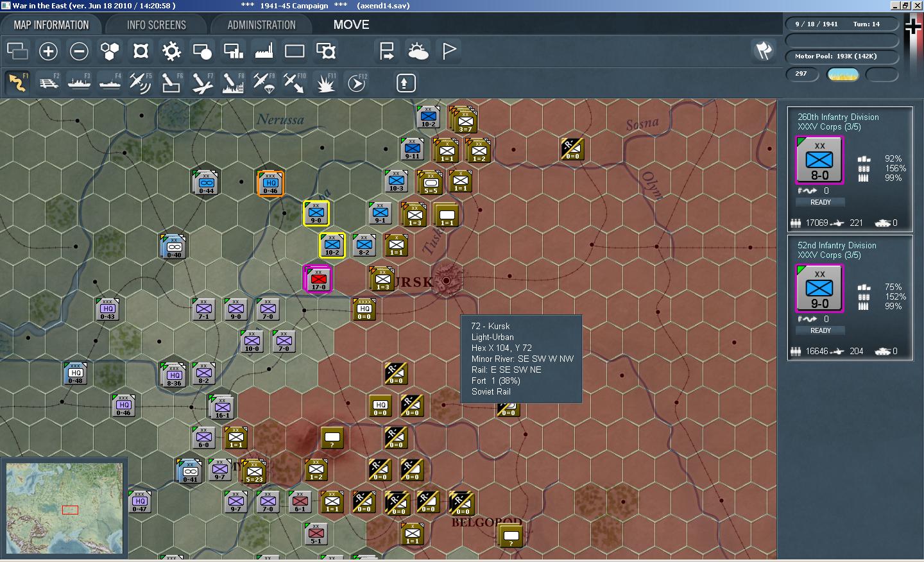This screenshot has height=562, width=924.
Task: Select F8 bomb city mode
Action: (233, 83)
